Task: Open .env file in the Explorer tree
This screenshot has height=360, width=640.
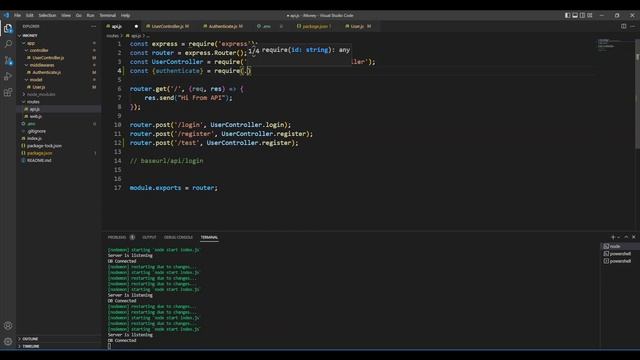Action: point(31,124)
